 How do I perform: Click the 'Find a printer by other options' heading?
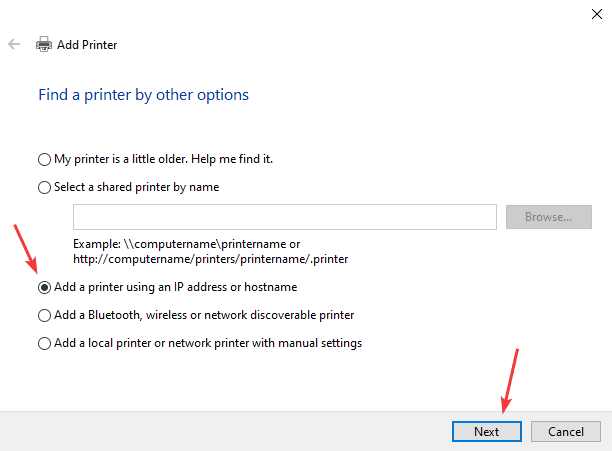click(x=143, y=95)
